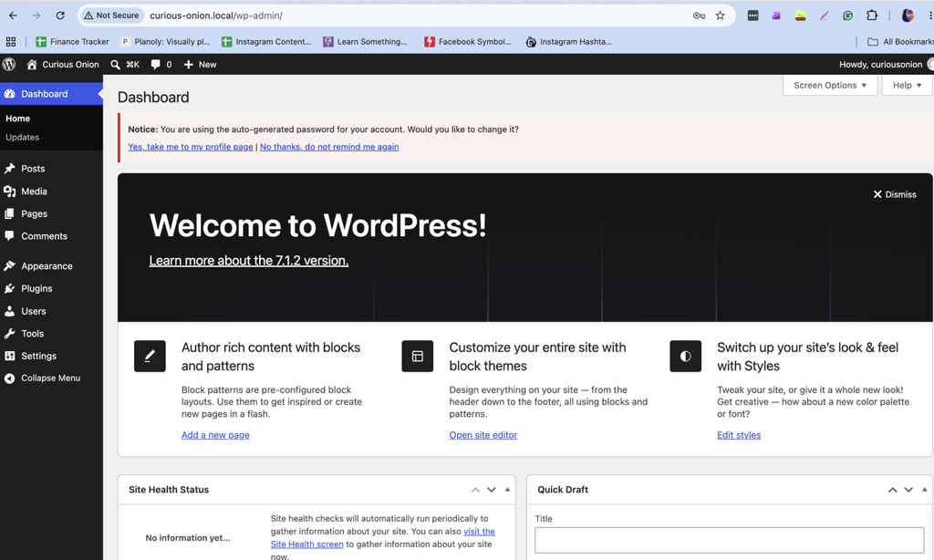
Task: Open Instagram Hashtag bookmark
Action: click(x=569, y=42)
